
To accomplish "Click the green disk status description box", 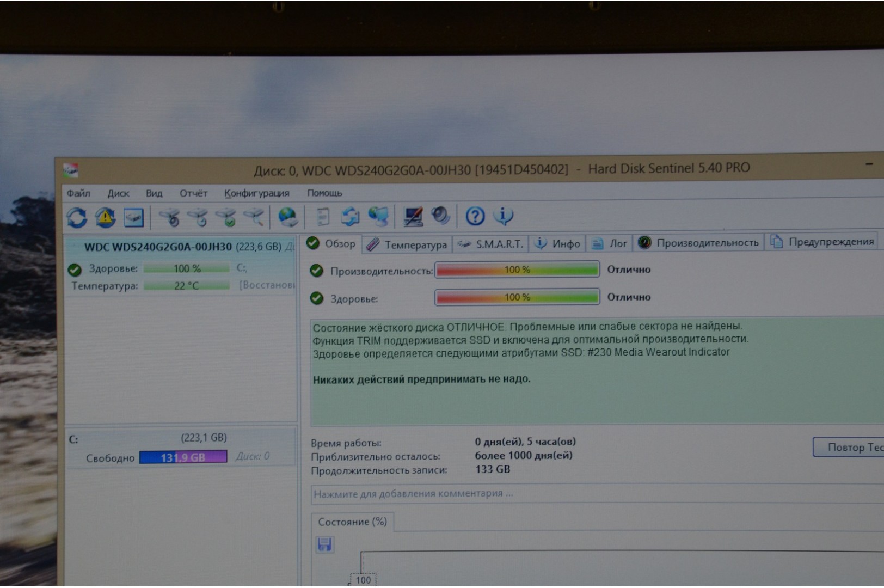I will click(597, 371).
